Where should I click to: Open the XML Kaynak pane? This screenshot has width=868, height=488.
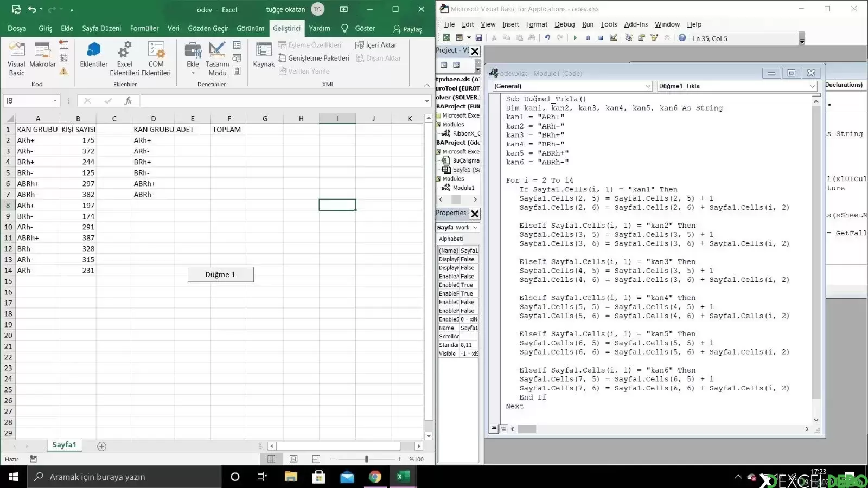[264, 55]
